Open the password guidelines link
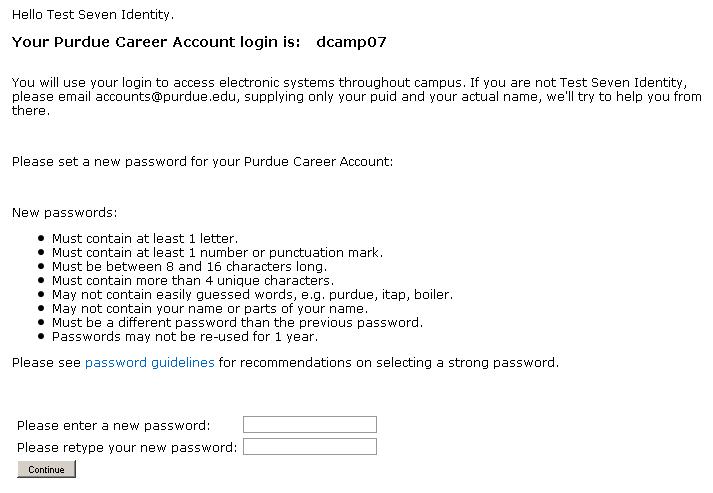This screenshot has height=493, width=713. pyautogui.click(x=149, y=363)
